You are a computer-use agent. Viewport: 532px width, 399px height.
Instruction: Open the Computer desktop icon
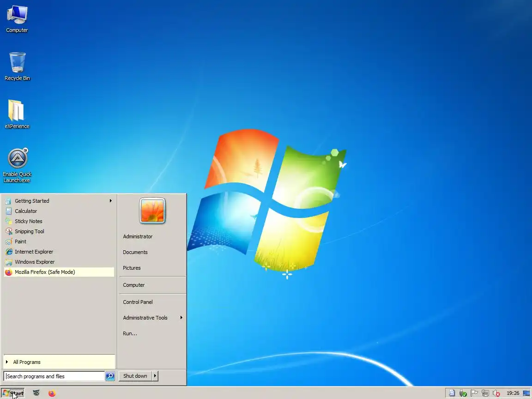click(x=17, y=19)
